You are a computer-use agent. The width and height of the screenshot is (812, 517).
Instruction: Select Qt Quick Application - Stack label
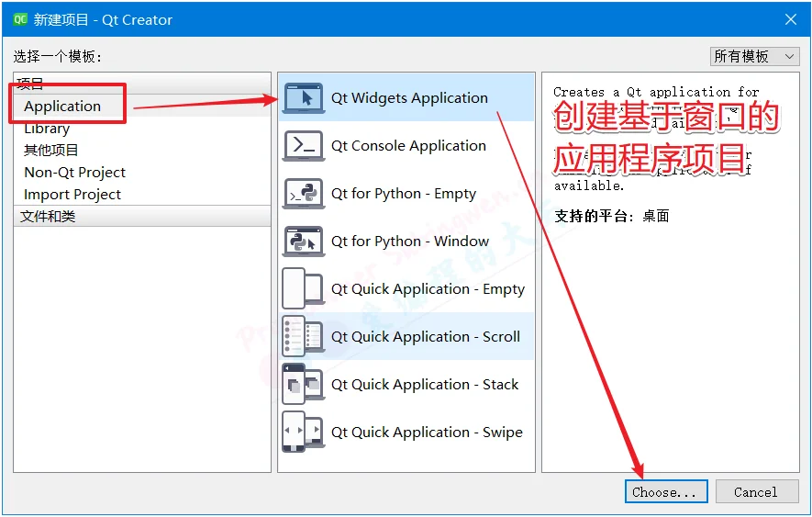pyautogui.click(x=425, y=384)
